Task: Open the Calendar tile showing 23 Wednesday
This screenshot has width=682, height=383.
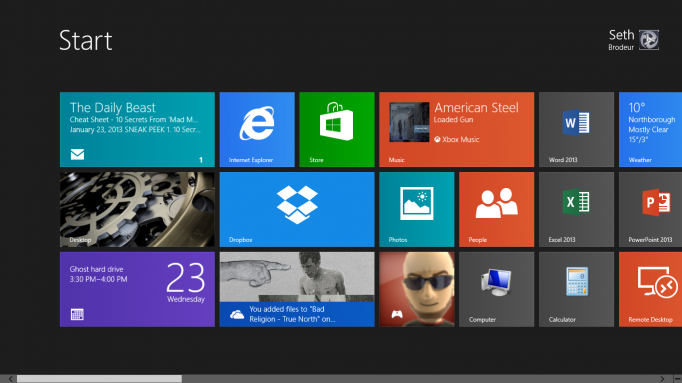Action: [x=137, y=289]
